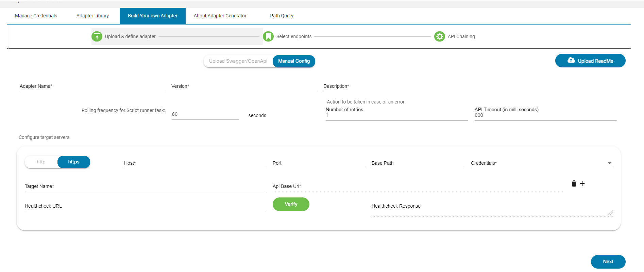
Task: Click the cloud upload icon on Upload ReadMe
Action: coord(571,61)
